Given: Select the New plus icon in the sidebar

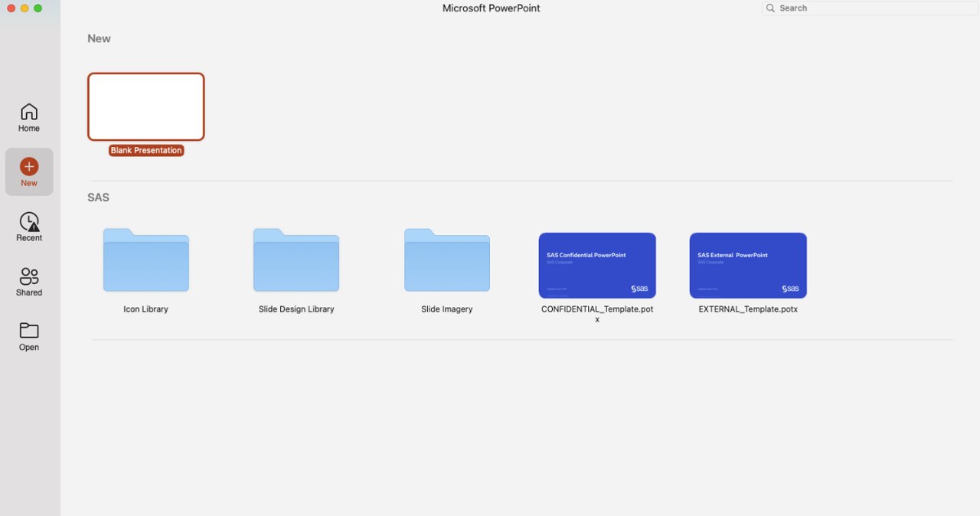Looking at the screenshot, I should 29,167.
